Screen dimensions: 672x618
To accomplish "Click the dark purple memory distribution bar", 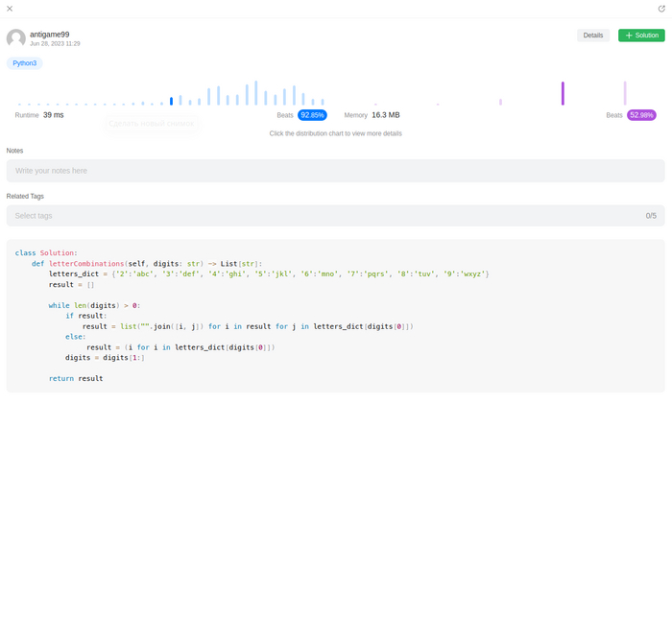I will 563,94.
